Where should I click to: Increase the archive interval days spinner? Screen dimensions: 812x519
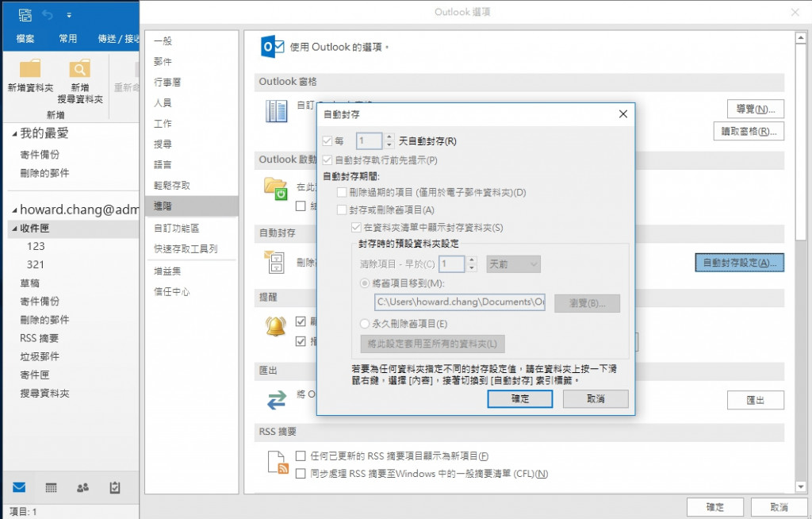click(390, 136)
